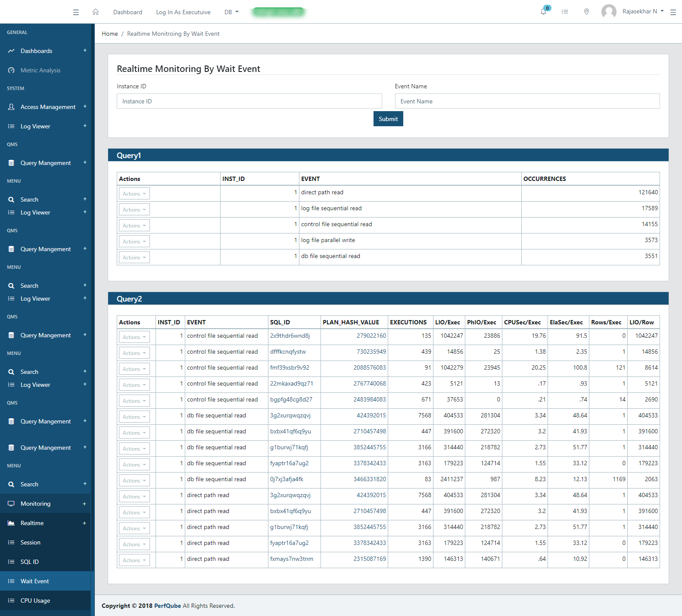Click the Home breadcrumb link
The width and height of the screenshot is (682, 616).
109,34
